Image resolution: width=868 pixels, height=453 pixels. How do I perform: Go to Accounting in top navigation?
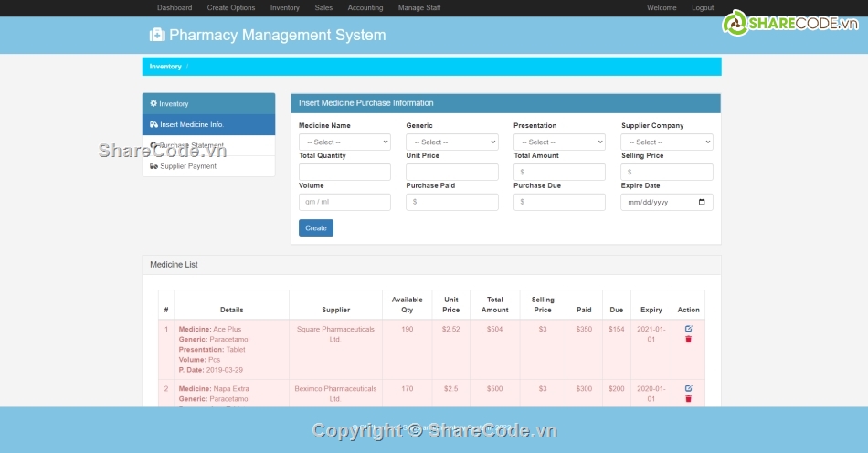pos(365,8)
